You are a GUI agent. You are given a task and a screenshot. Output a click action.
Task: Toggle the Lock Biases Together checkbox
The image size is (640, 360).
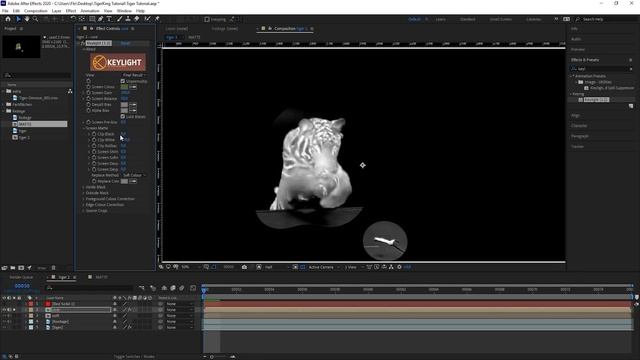(x=123, y=116)
